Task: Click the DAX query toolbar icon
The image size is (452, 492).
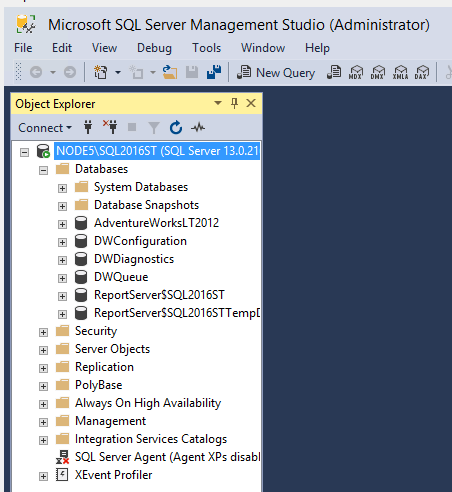Action: 422,72
